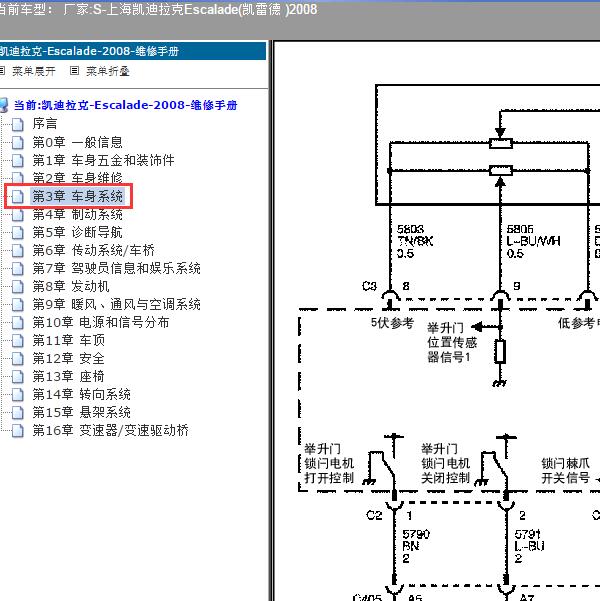This screenshot has height=601, width=600.
Task: Click the blue panel title 凯迪拉克-Escalade-2008-维修手册
Action: [89, 51]
